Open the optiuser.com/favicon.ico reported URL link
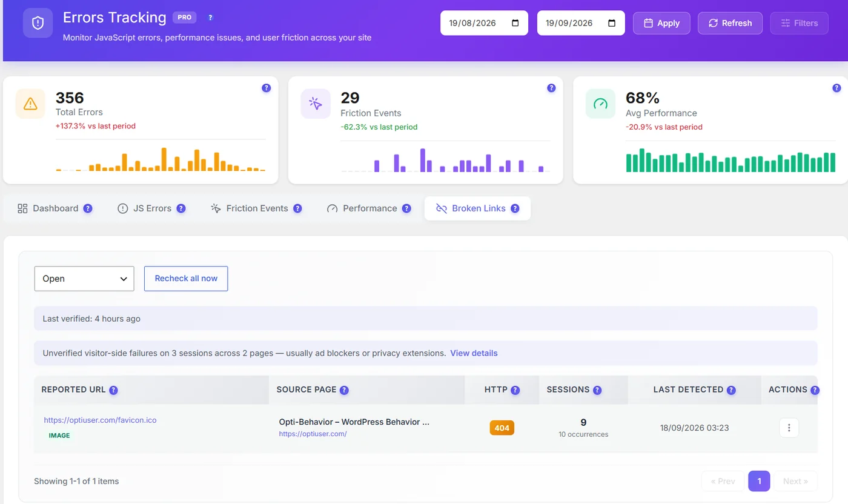This screenshot has height=504, width=848. point(100,420)
